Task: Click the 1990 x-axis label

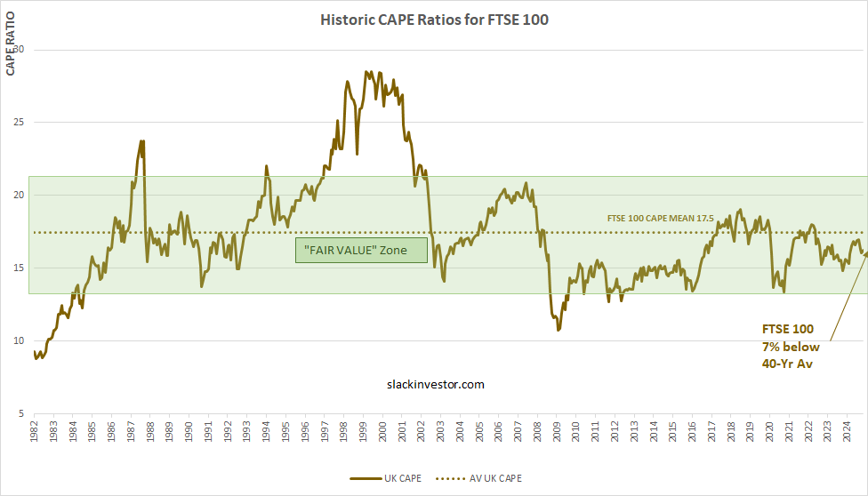Action: pos(189,432)
